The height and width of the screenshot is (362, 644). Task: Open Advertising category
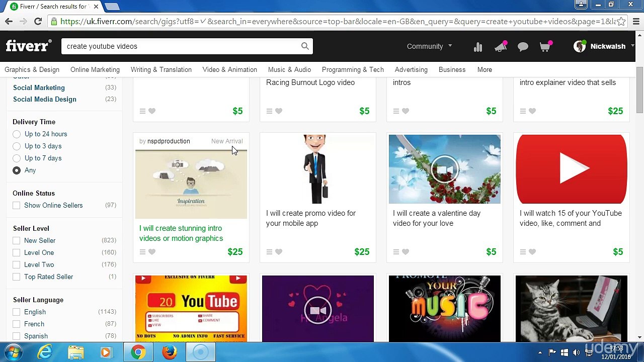pyautogui.click(x=411, y=70)
